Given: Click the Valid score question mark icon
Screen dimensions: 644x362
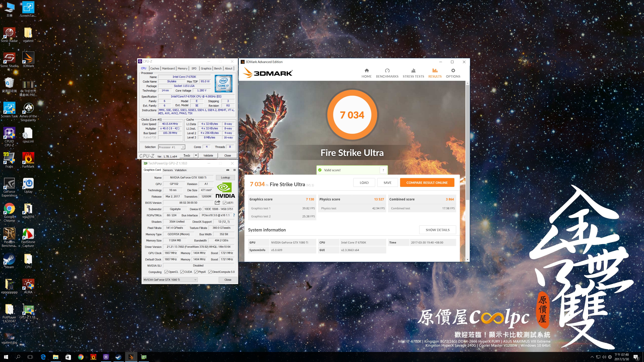Looking at the screenshot, I should tap(383, 170).
